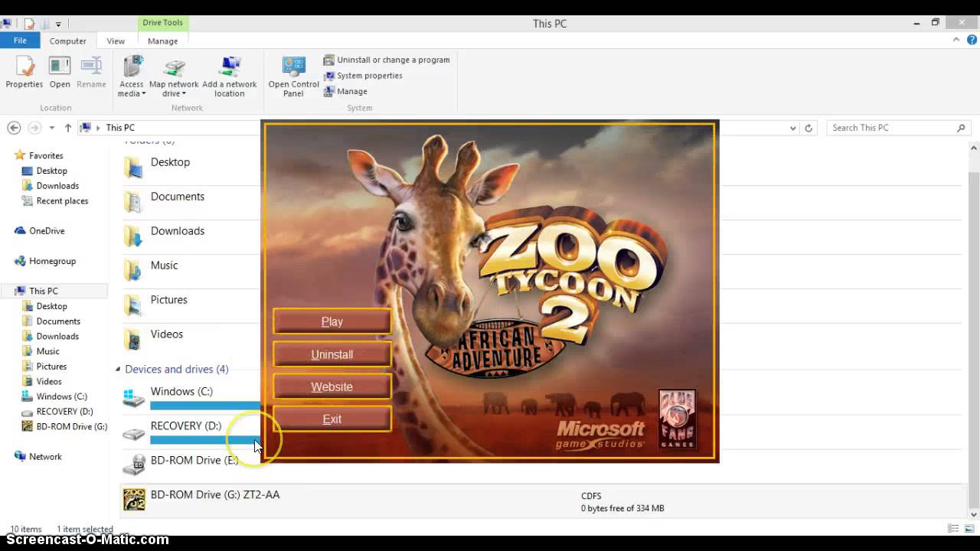Screen dimensions: 980x551
Task: Switch to the Computer ribbon tab
Action: [68, 41]
